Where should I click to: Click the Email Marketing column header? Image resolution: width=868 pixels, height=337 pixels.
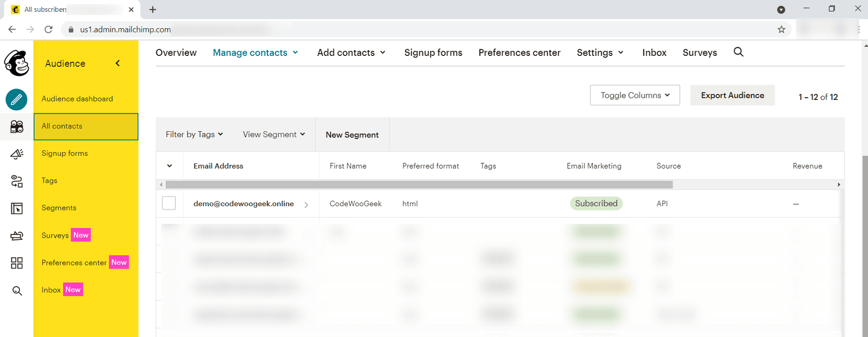(594, 166)
